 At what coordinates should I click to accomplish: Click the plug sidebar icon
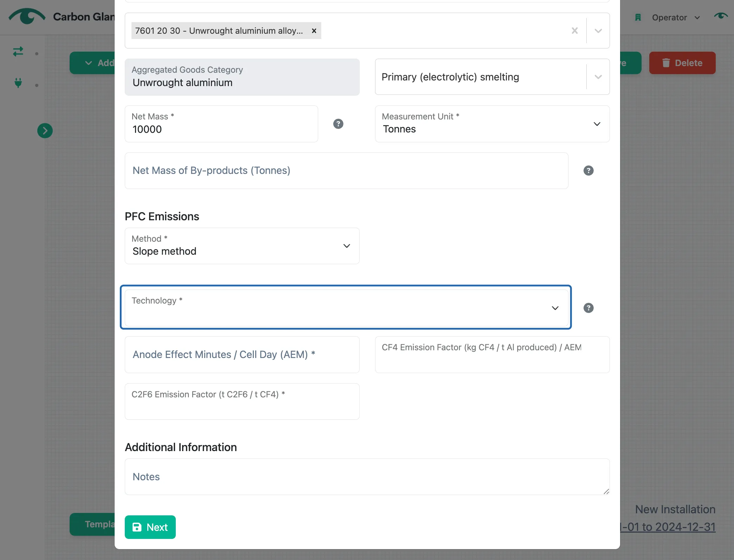[18, 83]
